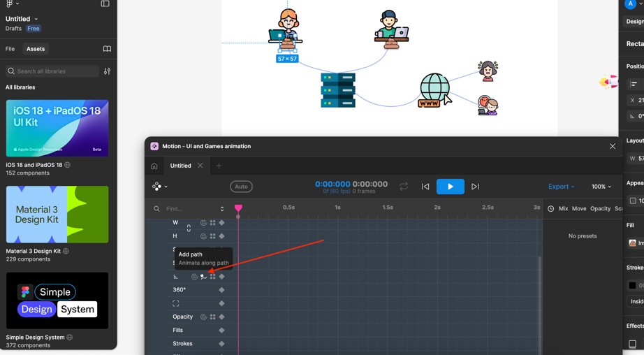Open the Simple Design System thumbnail
The width and height of the screenshot is (644, 355).
coord(57,300)
